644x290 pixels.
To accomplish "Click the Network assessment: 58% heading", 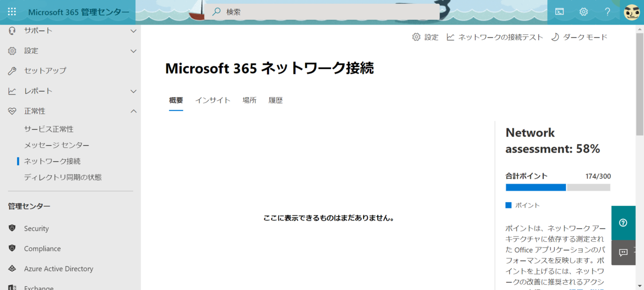I will click(x=553, y=140).
